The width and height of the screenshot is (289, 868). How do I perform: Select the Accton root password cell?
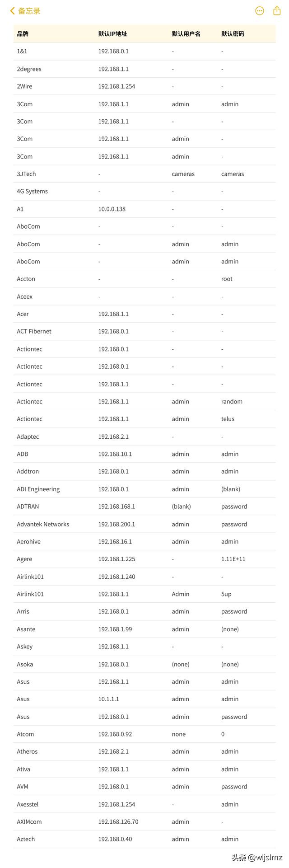click(227, 279)
